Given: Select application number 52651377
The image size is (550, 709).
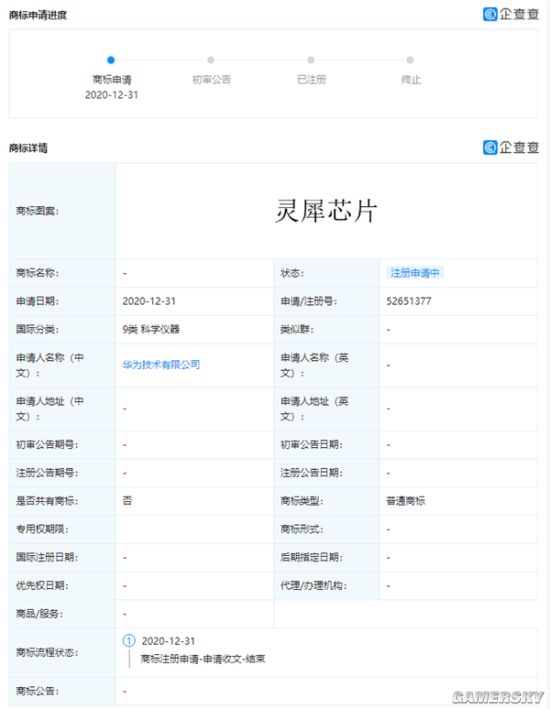Looking at the screenshot, I should point(409,301).
